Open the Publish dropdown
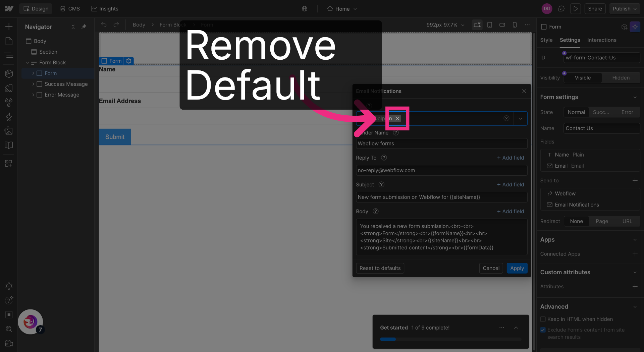The image size is (644, 352). tap(625, 9)
